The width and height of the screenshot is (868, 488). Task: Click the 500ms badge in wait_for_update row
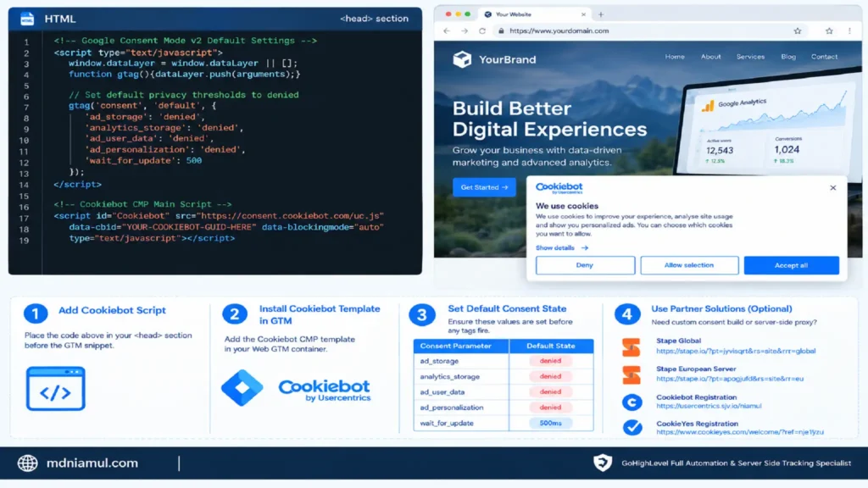pos(550,424)
